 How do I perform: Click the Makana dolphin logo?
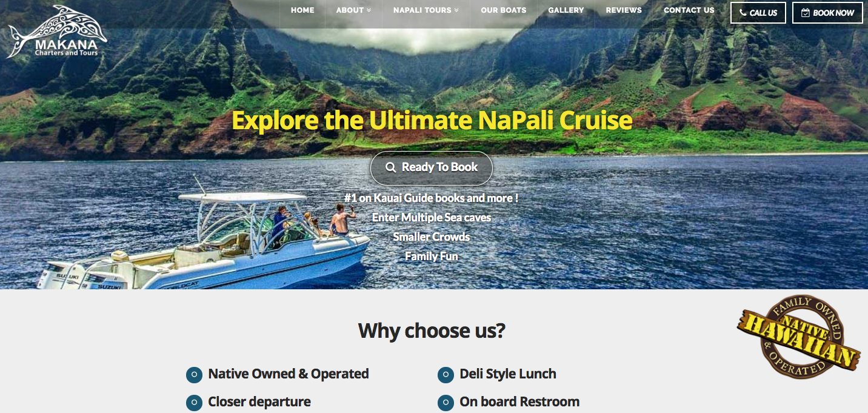(x=58, y=32)
